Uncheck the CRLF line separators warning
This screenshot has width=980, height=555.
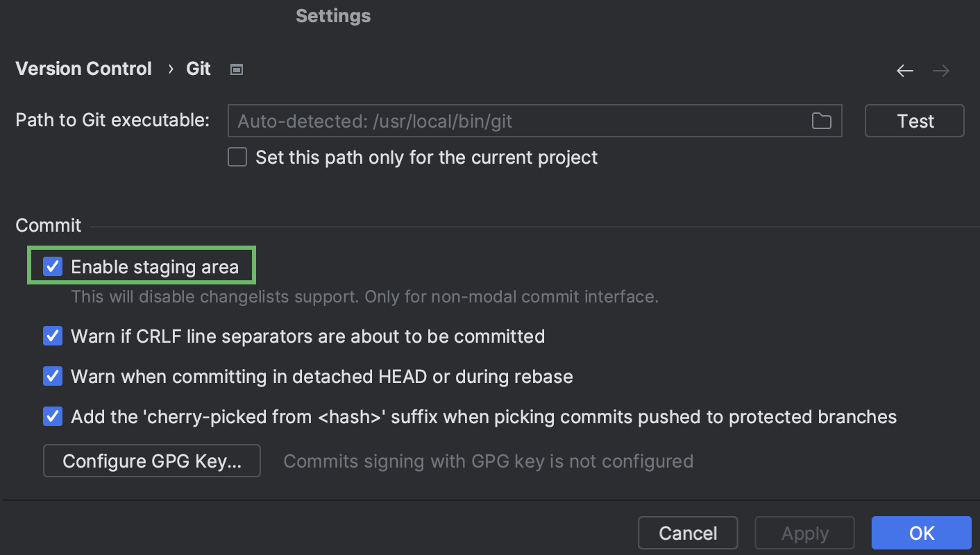point(52,336)
